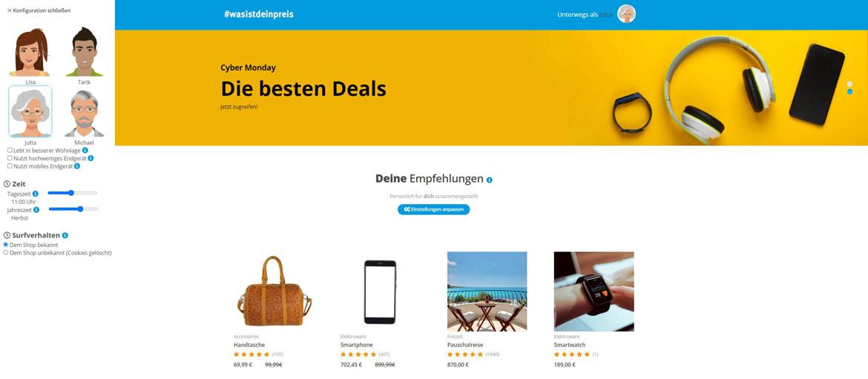
Task: Click Jutta profile avatar in header
Action: (627, 14)
